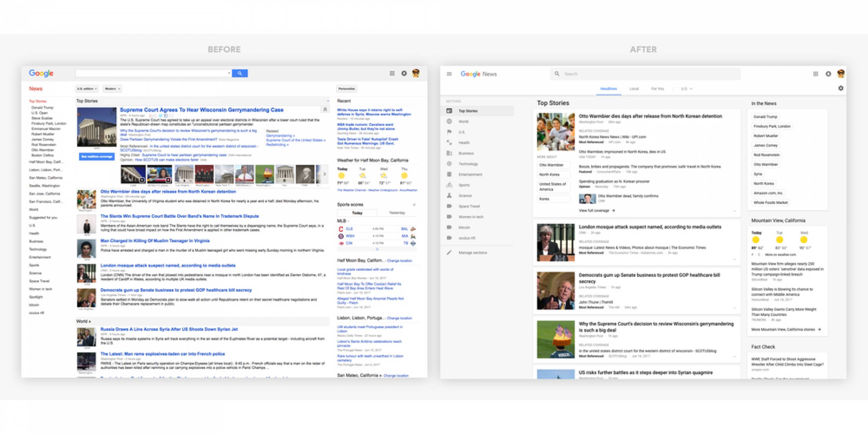
Task: Switch sports scores to Yesterday
Action: point(397,213)
